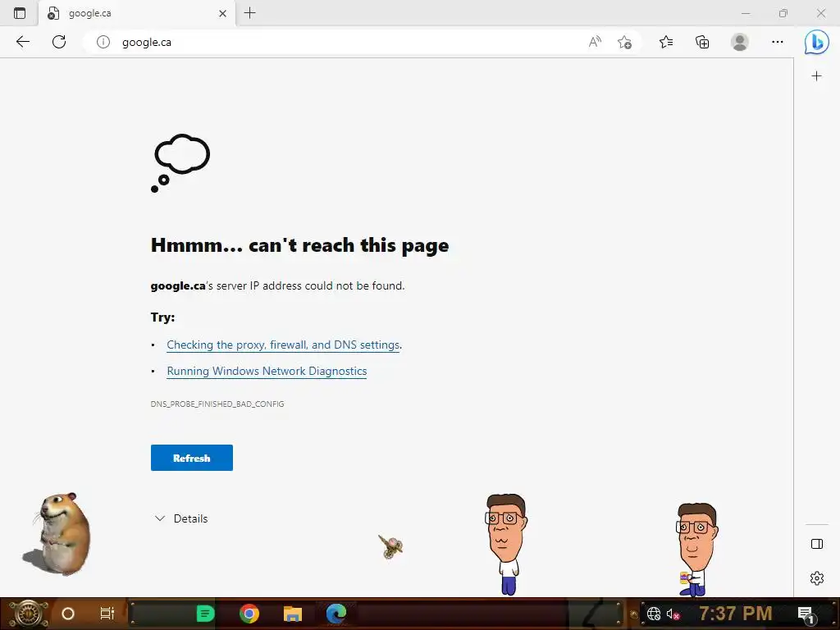Close the google.ca tab

[223, 13]
